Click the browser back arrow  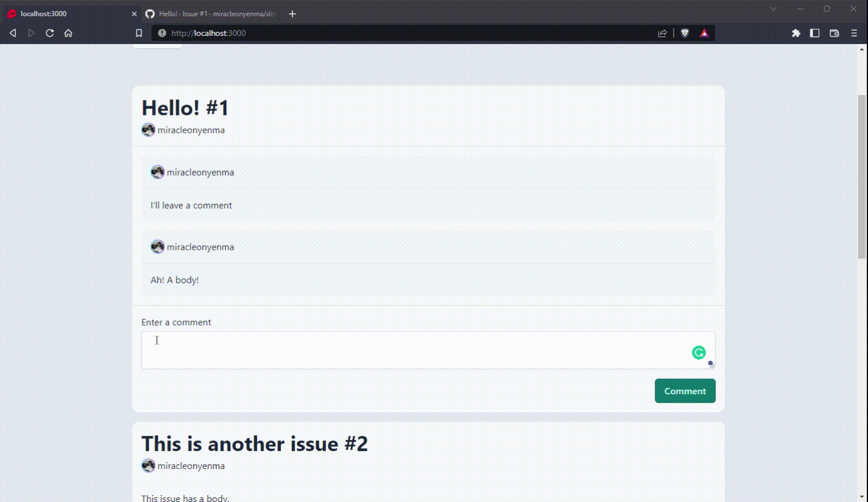pyautogui.click(x=13, y=33)
